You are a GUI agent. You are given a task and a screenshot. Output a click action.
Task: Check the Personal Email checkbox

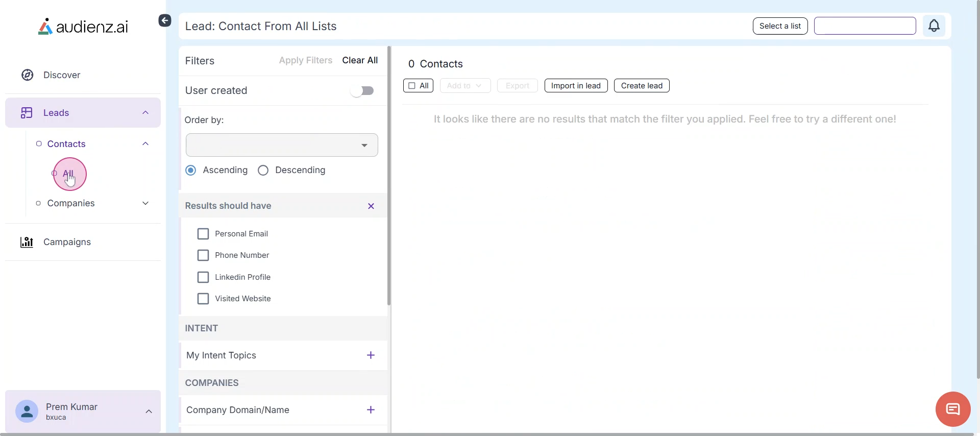(203, 234)
